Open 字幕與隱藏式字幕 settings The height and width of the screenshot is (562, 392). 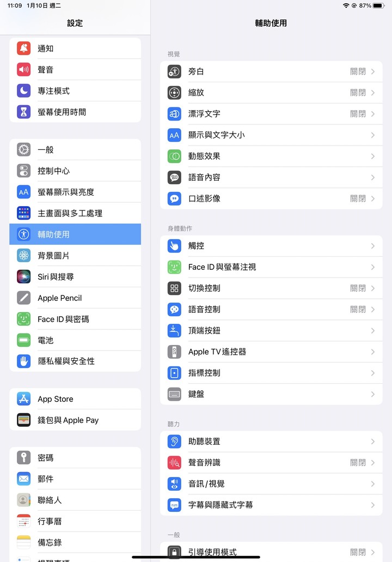click(271, 505)
